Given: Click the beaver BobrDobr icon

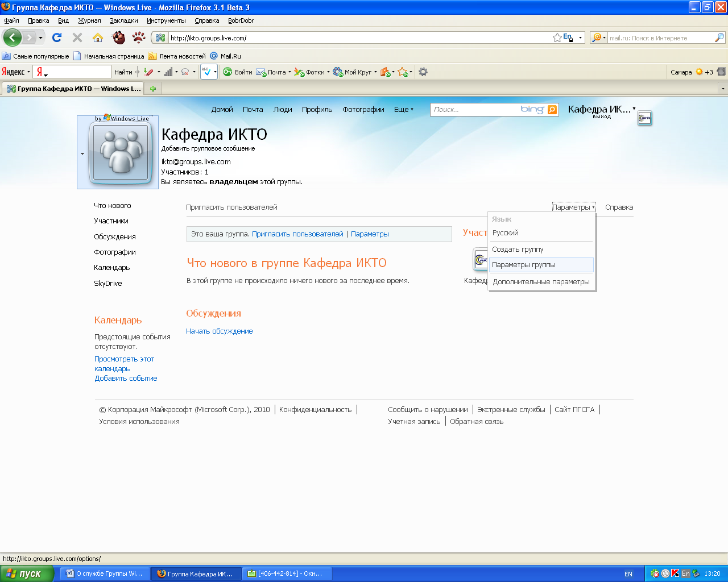Looking at the screenshot, I should (x=118, y=38).
